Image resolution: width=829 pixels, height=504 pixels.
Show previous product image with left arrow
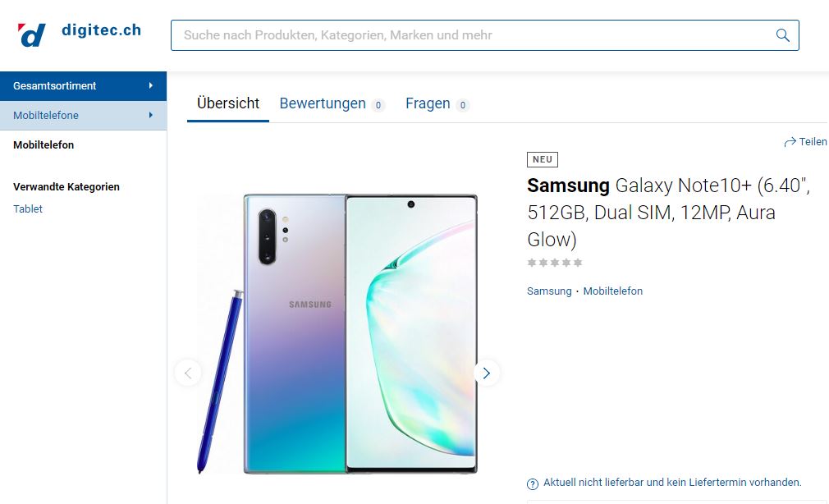tap(188, 373)
